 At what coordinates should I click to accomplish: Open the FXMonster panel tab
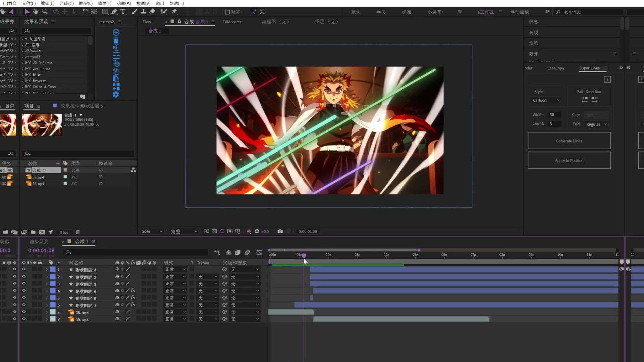tap(232, 22)
